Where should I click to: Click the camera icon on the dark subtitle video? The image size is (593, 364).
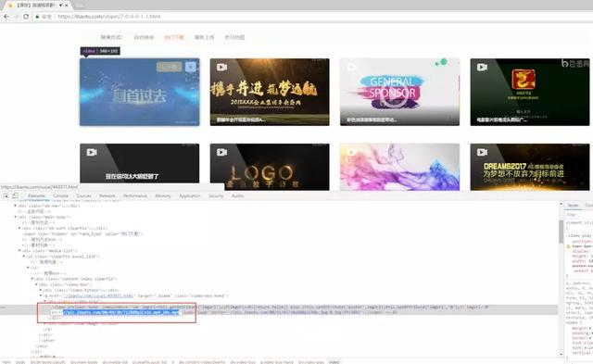(x=92, y=152)
